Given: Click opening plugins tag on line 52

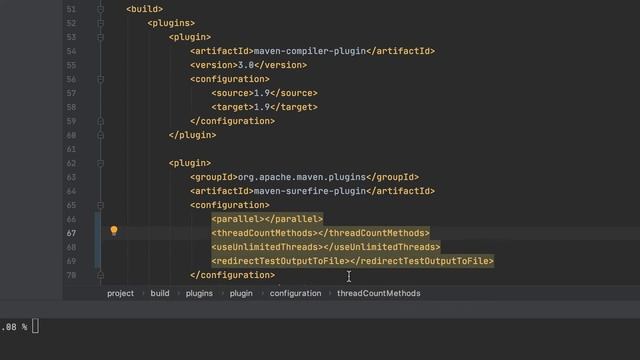Looking at the screenshot, I should [171, 23].
